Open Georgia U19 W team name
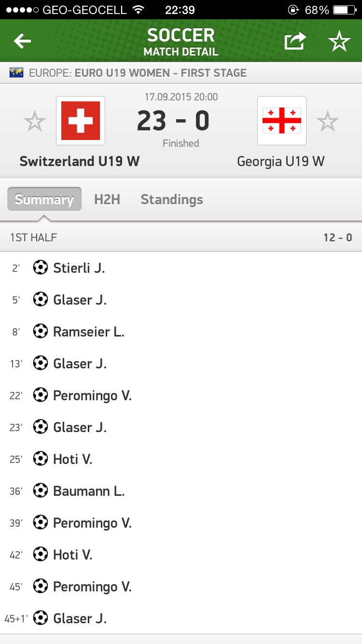 coord(281,161)
